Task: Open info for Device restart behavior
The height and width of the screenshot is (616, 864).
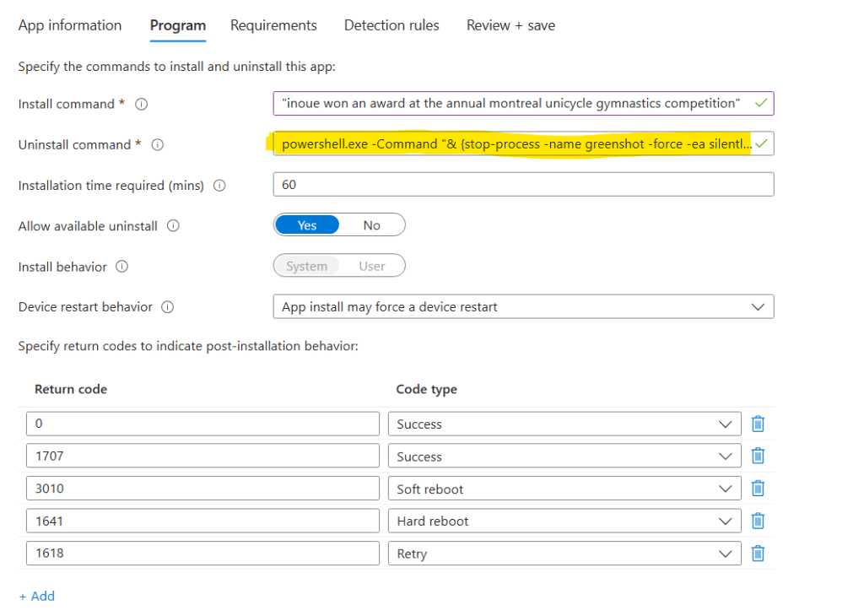Action: click(x=167, y=307)
